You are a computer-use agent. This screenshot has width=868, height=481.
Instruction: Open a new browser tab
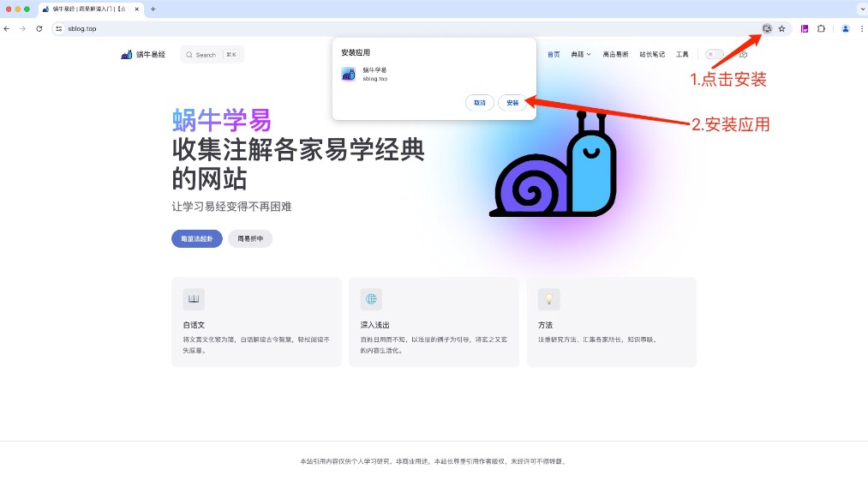pyautogui.click(x=153, y=9)
